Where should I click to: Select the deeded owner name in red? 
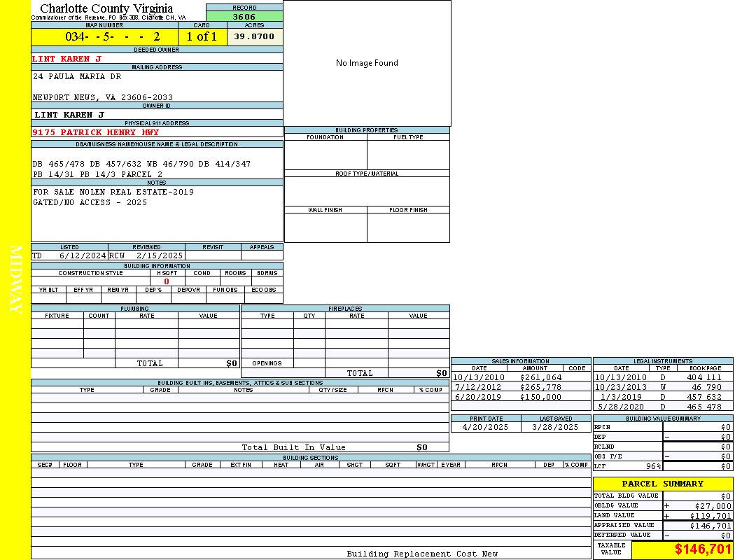click(67, 59)
